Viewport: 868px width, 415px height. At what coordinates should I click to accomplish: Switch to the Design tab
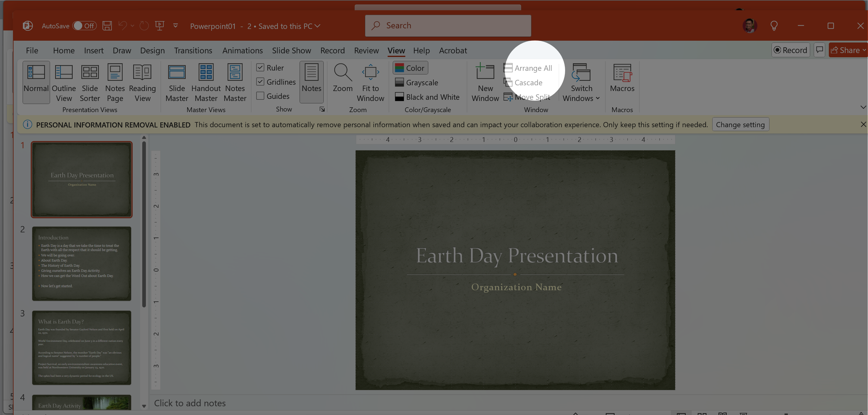point(152,51)
